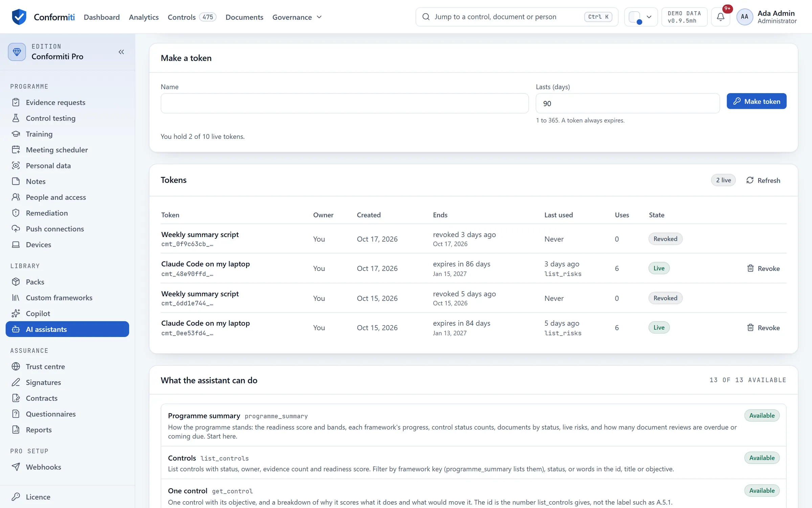Image resolution: width=812 pixels, height=508 pixels.
Task: Click Available badge for list_controls
Action: coord(762,458)
